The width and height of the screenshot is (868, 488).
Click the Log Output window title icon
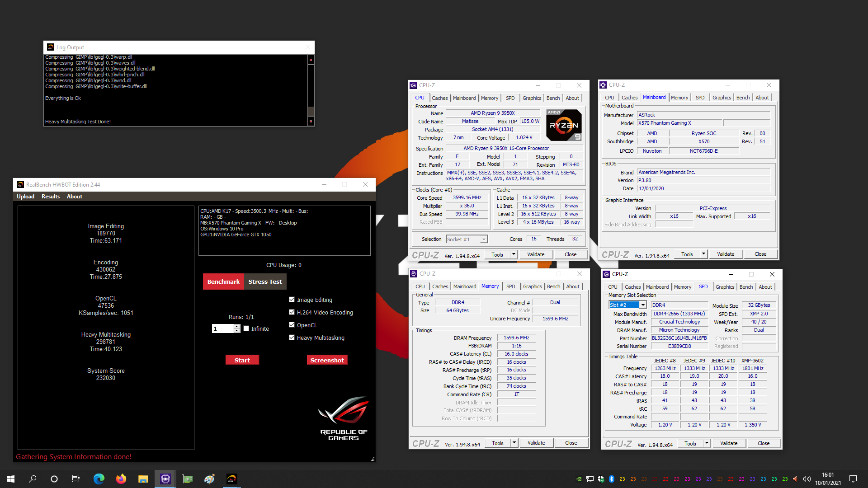click(x=50, y=47)
